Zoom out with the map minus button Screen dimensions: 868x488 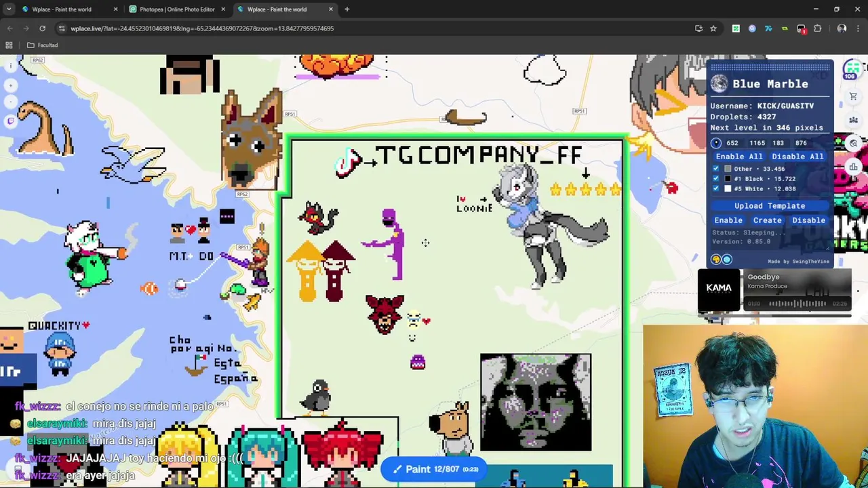[x=10, y=102]
